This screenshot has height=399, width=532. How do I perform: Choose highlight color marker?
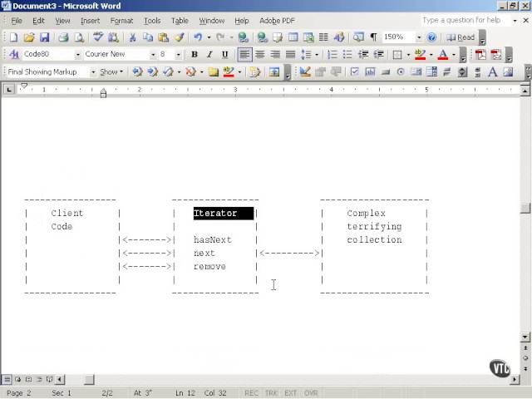pos(420,54)
